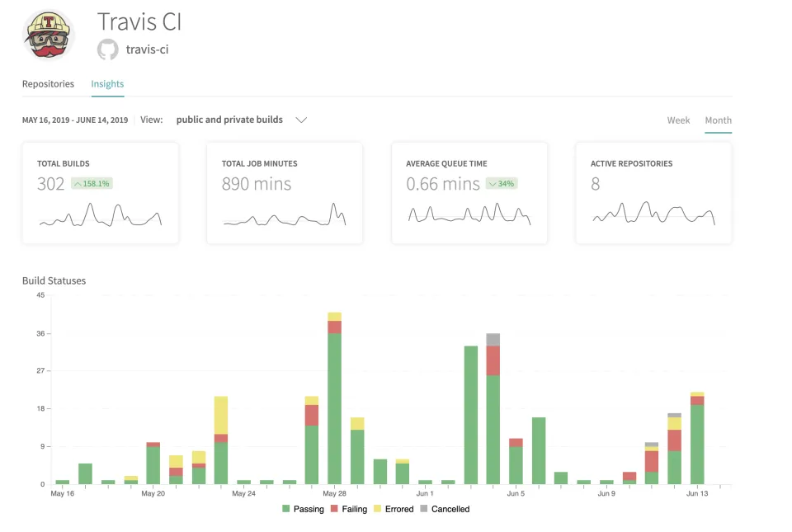
Task: Click the GitHub octocat icon
Action: coord(107,49)
